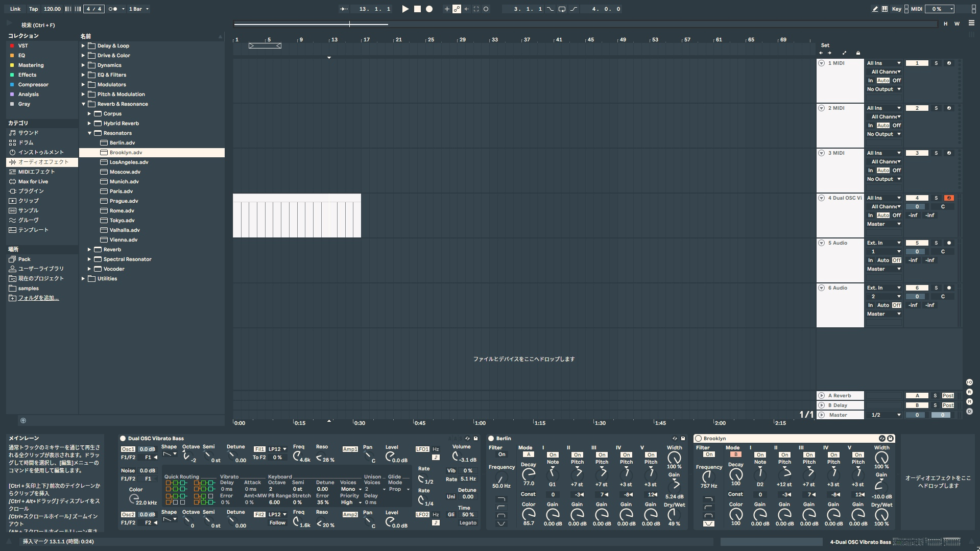Start recording with the Arrangement Record button

tap(429, 9)
